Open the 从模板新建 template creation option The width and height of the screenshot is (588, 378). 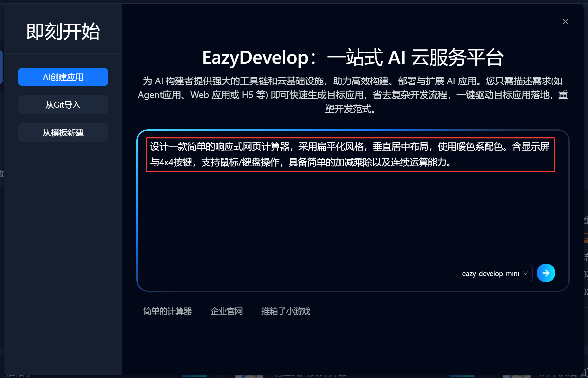pyautogui.click(x=63, y=132)
